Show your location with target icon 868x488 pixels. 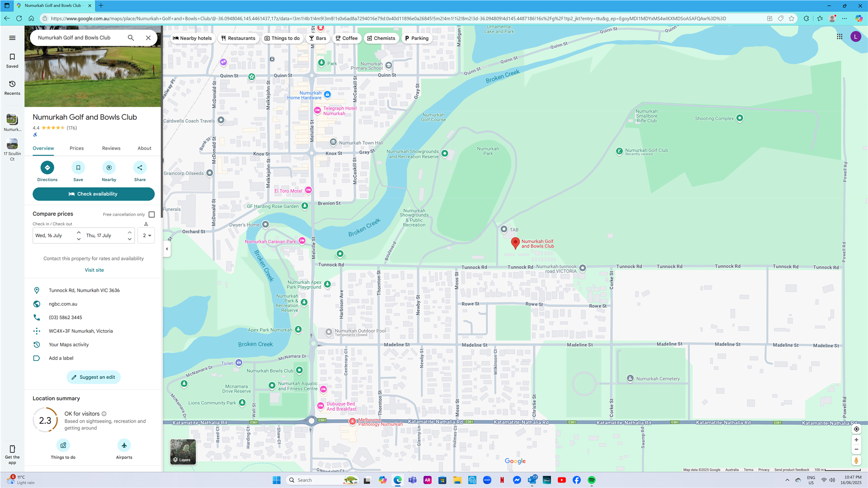coord(856,429)
